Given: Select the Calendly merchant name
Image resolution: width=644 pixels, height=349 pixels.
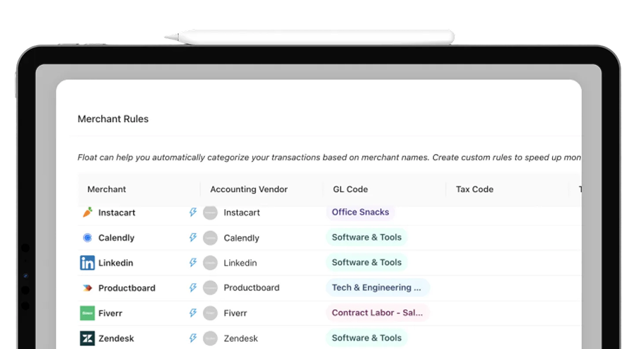Looking at the screenshot, I should tap(116, 238).
